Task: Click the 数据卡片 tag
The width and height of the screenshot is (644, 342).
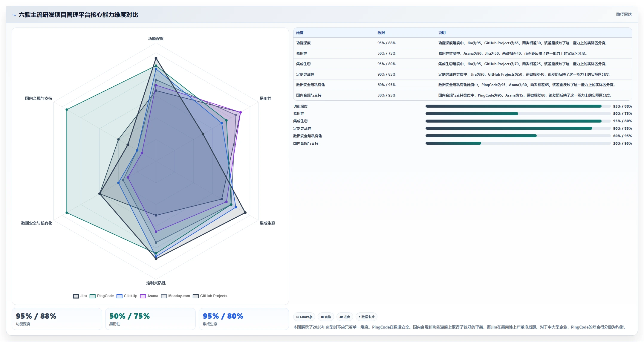Action: (366, 317)
